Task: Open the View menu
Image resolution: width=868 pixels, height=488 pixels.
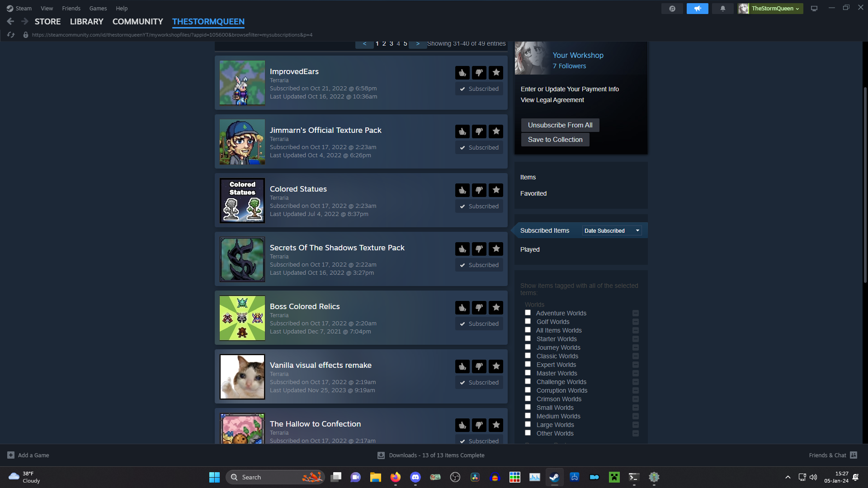Action: pos(47,9)
